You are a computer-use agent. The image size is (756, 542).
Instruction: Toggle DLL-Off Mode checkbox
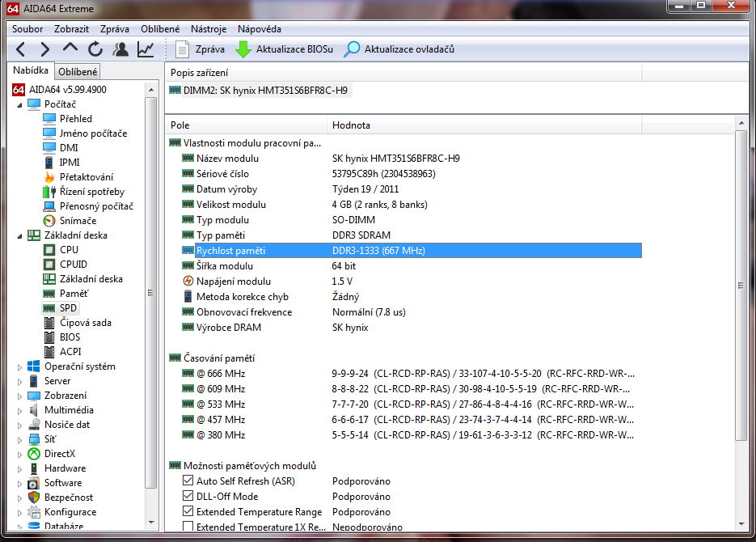pyautogui.click(x=188, y=496)
